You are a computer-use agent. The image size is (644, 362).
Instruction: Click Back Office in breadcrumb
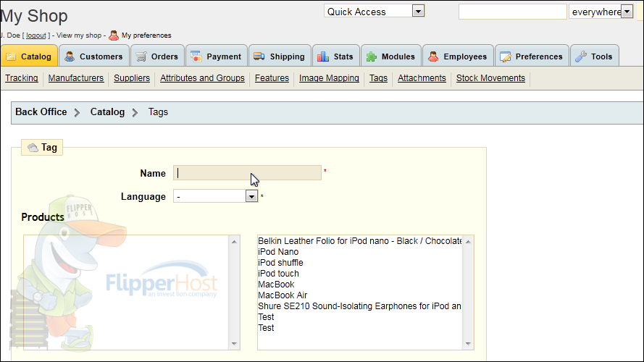tap(41, 111)
